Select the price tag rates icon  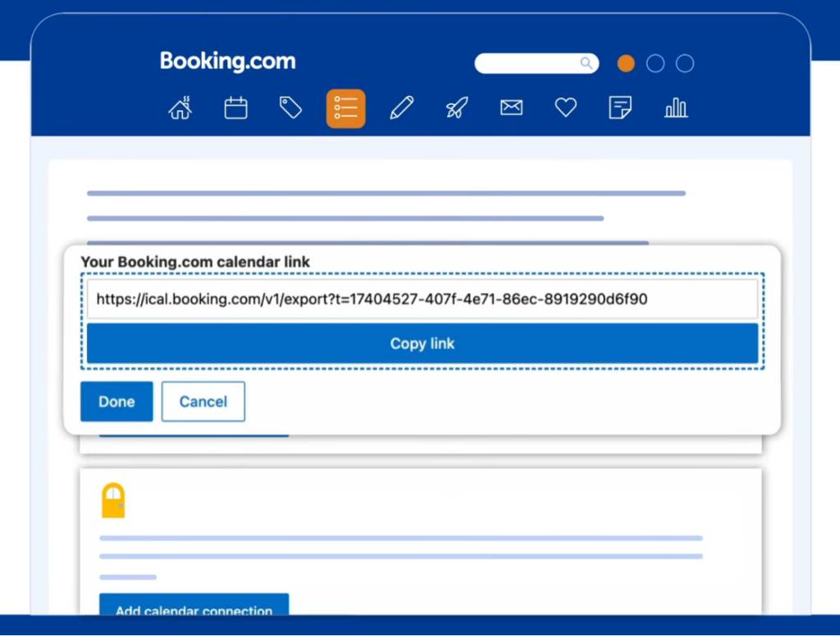[x=290, y=108]
